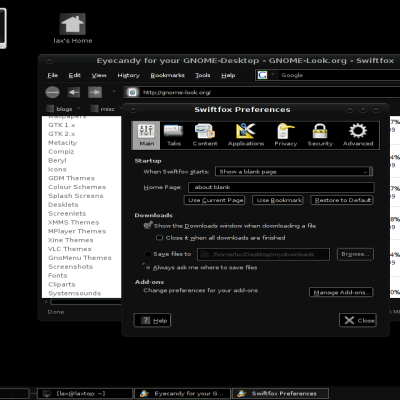Open history dropdown next to forward button
This screenshot has width=400, height=400.
point(114,92)
